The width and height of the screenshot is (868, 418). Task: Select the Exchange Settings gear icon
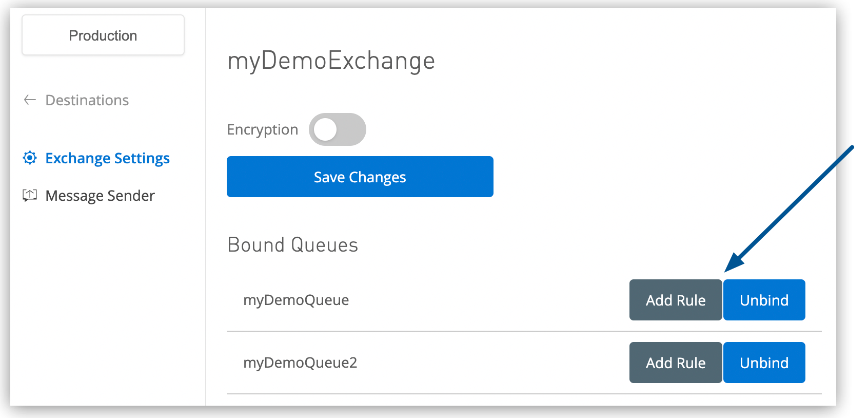[x=30, y=158]
